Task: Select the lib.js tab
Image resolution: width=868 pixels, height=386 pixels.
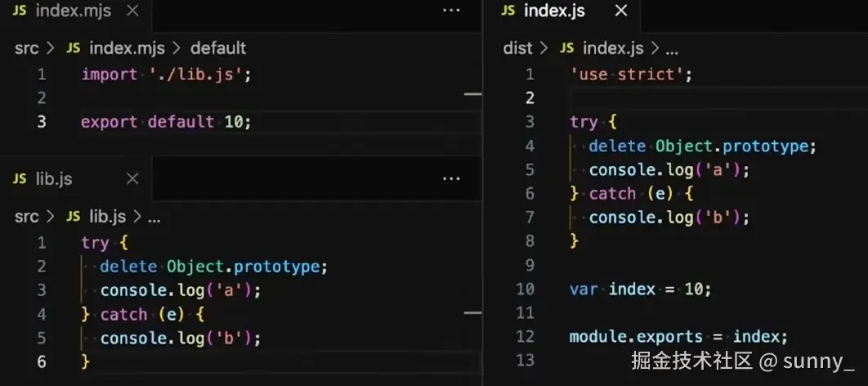Action: pos(56,179)
